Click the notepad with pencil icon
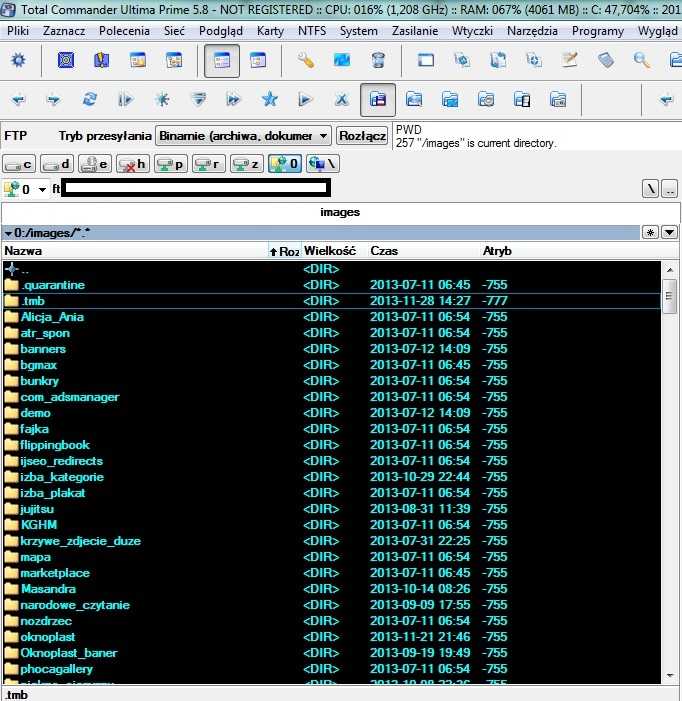The width and height of the screenshot is (682, 701). (570, 60)
